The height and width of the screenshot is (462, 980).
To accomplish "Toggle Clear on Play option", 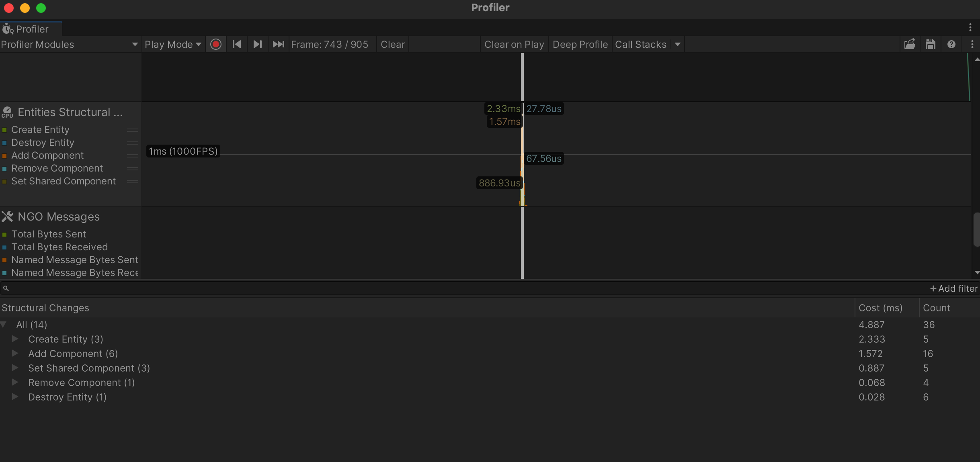I will click(x=514, y=44).
